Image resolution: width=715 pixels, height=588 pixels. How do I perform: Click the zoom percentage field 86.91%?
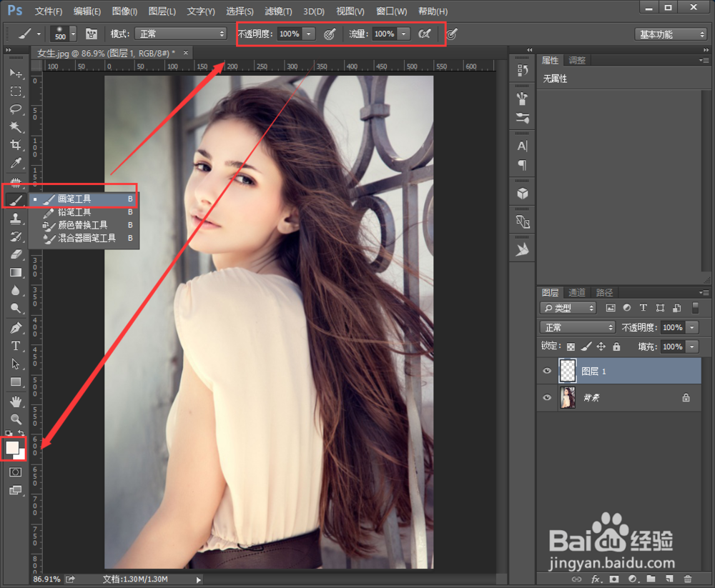coord(46,579)
